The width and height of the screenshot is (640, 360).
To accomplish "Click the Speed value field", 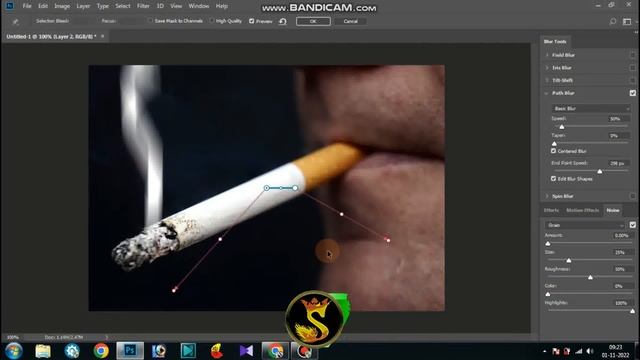I will [618, 119].
